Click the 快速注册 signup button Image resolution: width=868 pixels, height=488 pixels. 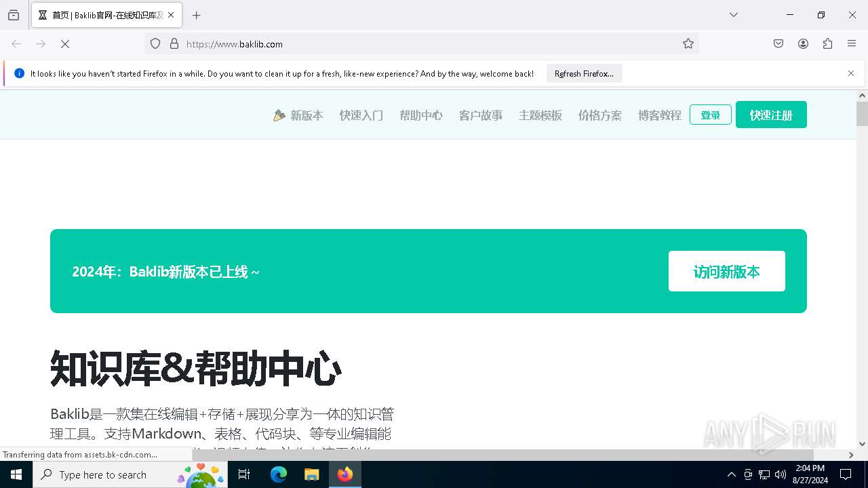tap(771, 115)
